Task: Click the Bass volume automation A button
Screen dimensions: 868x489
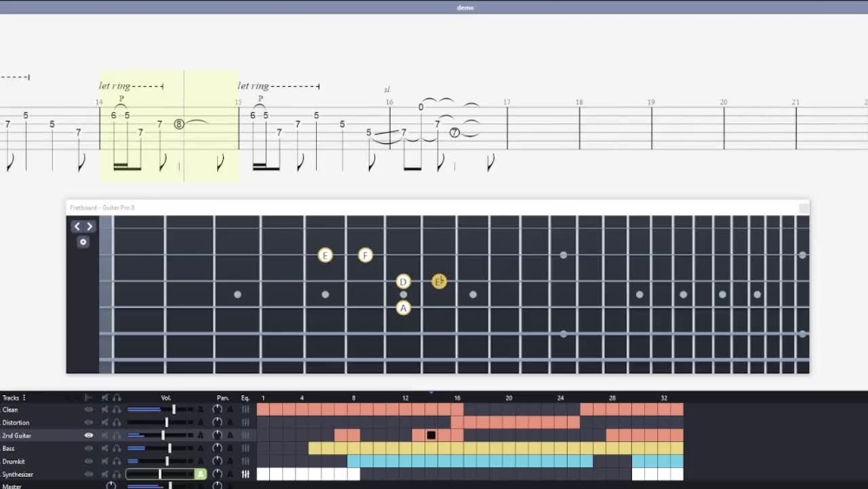Action: tap(201, 448)
